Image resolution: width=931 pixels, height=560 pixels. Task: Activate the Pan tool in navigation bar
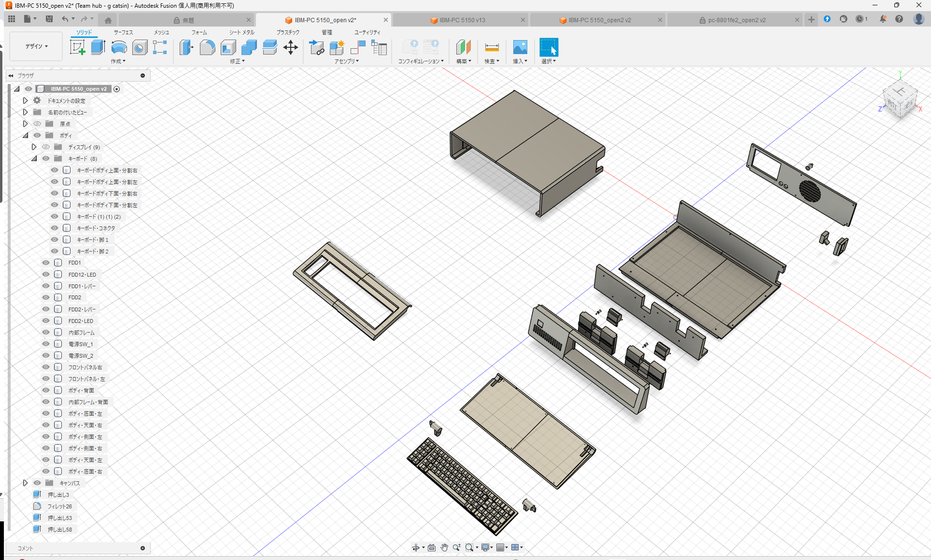click(444, 547)
